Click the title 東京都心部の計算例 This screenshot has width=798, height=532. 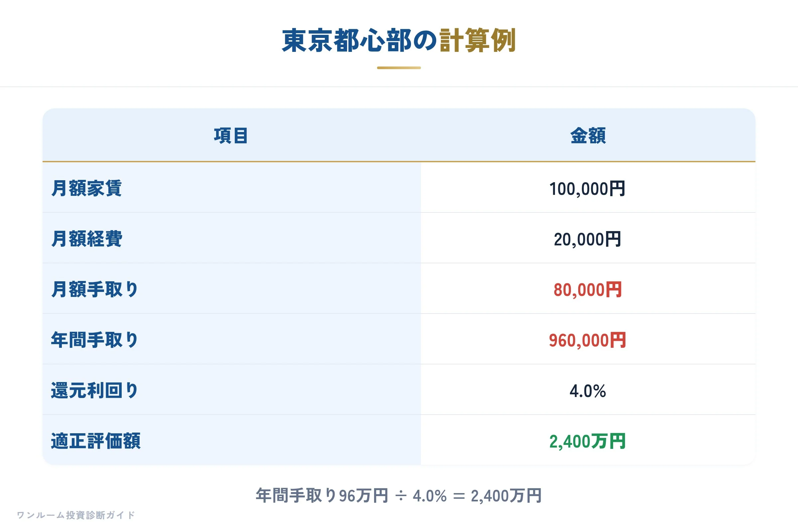tap(399, 41)
